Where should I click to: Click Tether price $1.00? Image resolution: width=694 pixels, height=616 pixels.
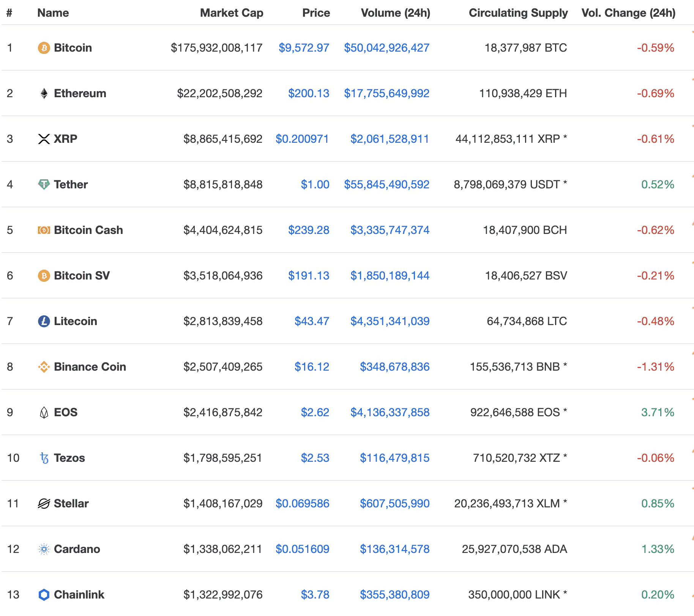[x=315, y=185]
